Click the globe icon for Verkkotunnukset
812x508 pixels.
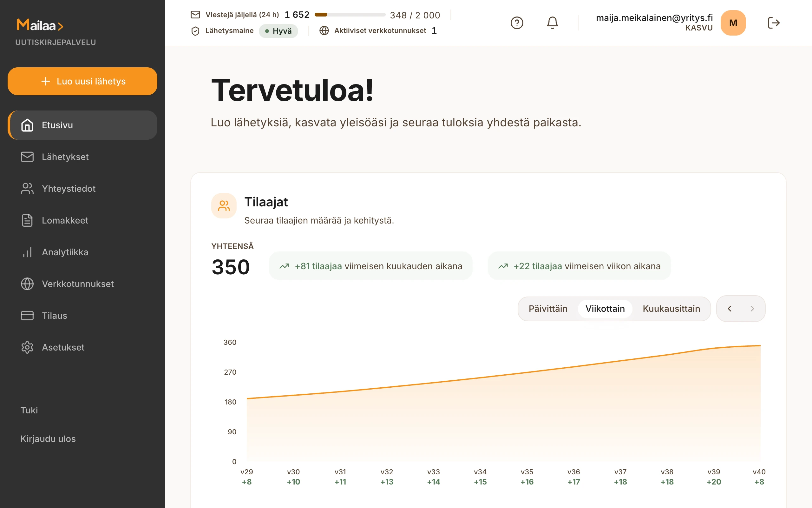(27, 284)
